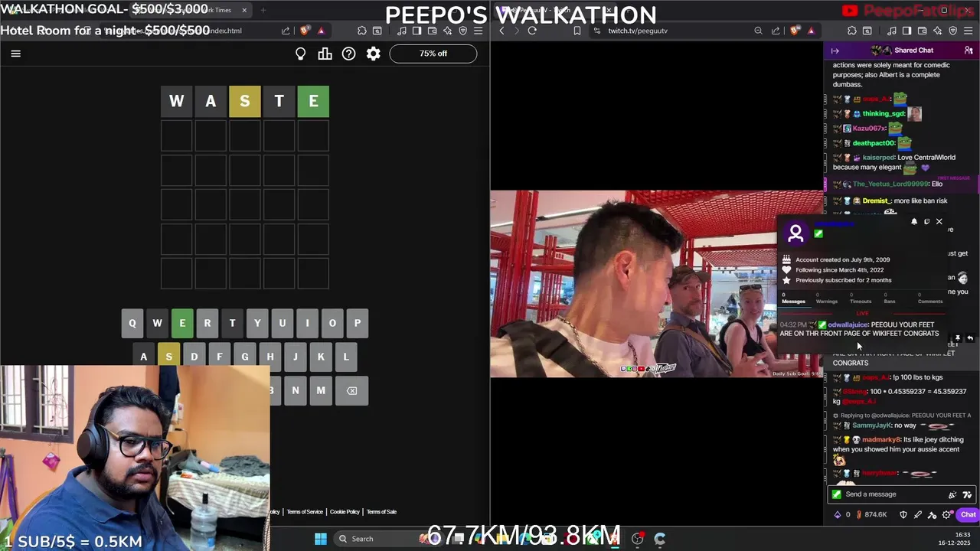
Task: Click the N key on Wordle keyboard
Action: click(x=296, y=390)
